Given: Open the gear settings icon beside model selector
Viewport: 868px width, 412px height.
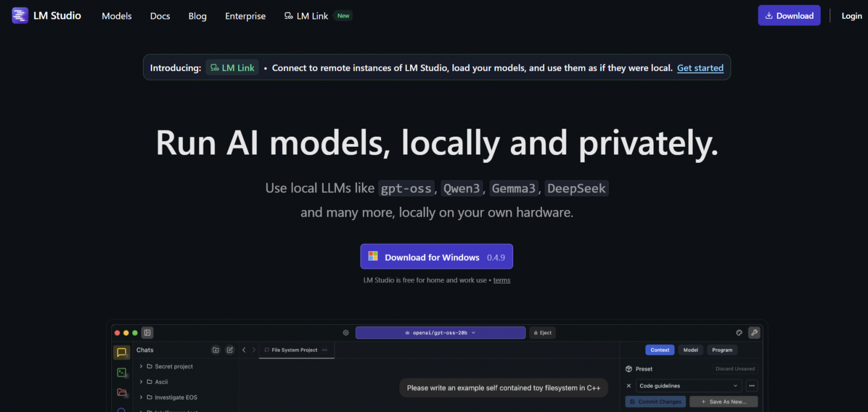Looking at the screenshot, I should [346, 333].
